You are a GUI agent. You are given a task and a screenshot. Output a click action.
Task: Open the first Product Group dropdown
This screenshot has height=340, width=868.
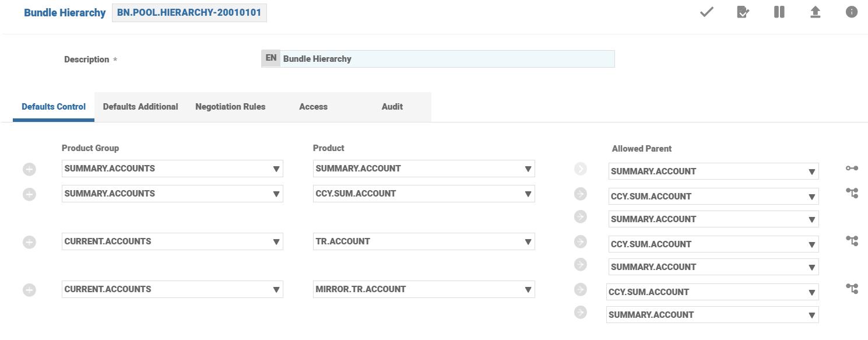(x=172, y=169)
